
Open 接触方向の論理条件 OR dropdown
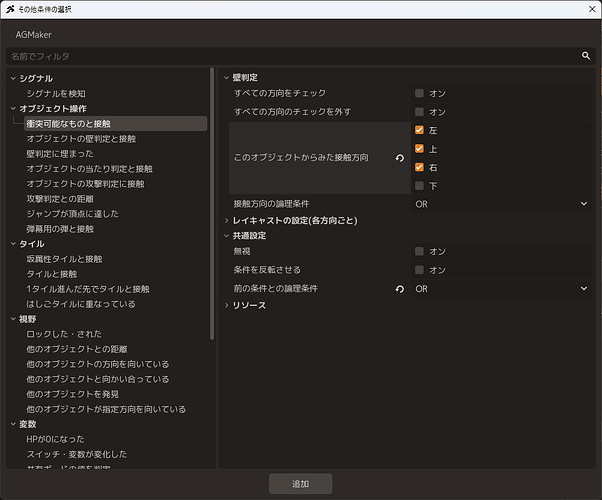point(501,204)
